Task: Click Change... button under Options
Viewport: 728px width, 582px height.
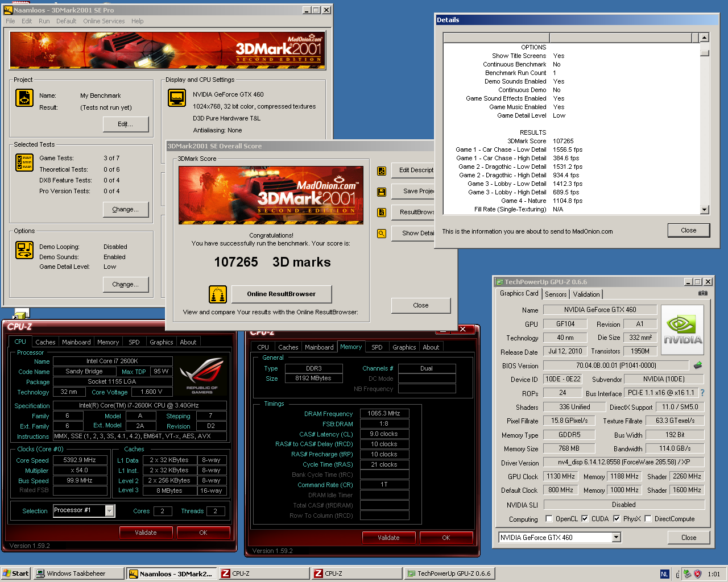Action: click(x=126, y=284)
